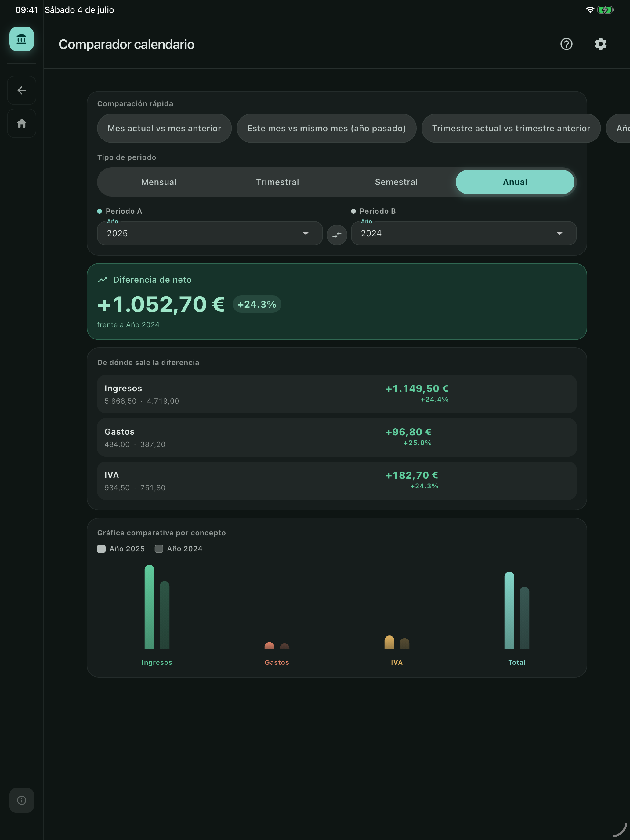The image size is (630, 840).
Task: Tap the bank building app icon
Action: coord(22,39)
